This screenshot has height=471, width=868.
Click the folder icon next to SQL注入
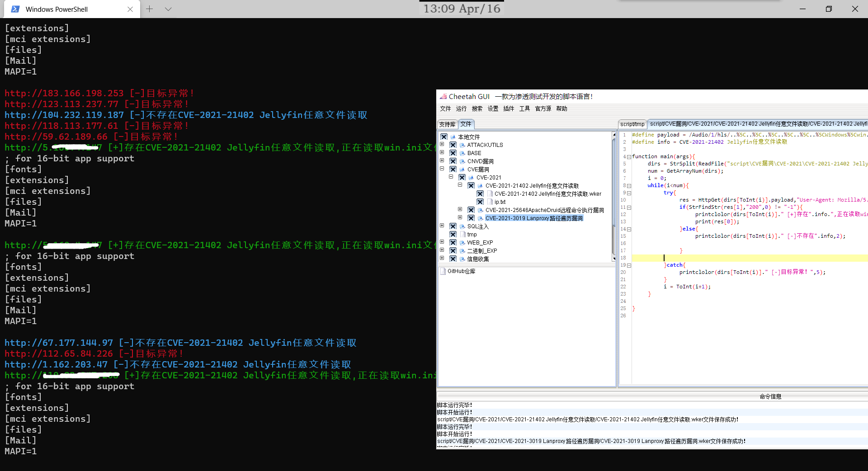pos(462,226)
